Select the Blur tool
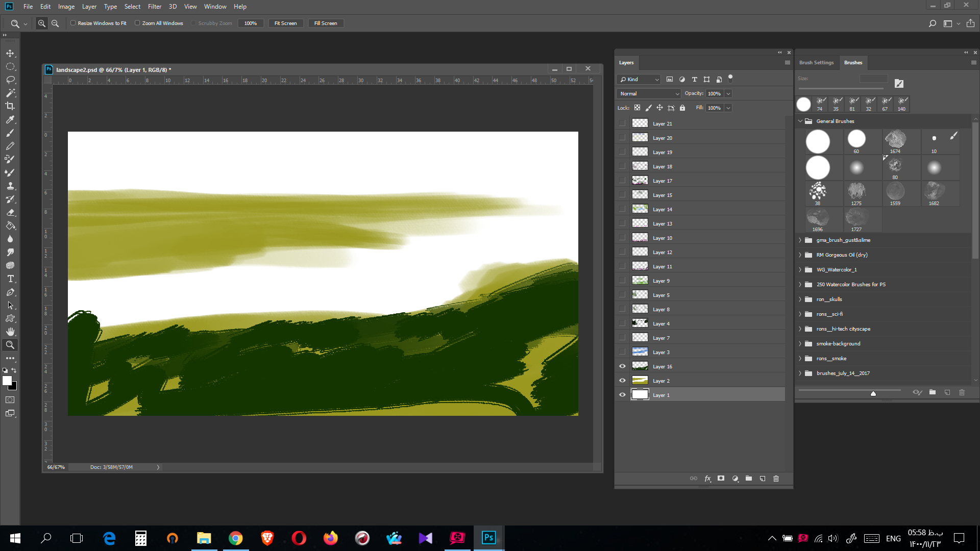The height and width of the screenshot is (551, 980). 10,239
